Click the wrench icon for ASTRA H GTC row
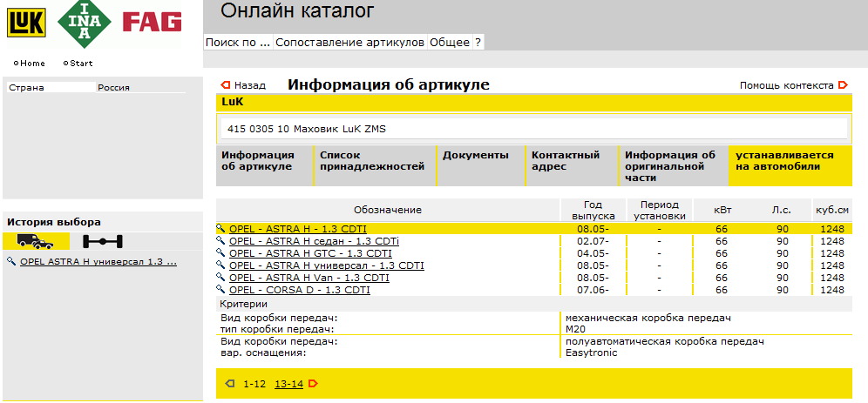Screen dimensions: 868x403 tap(220, 252)
